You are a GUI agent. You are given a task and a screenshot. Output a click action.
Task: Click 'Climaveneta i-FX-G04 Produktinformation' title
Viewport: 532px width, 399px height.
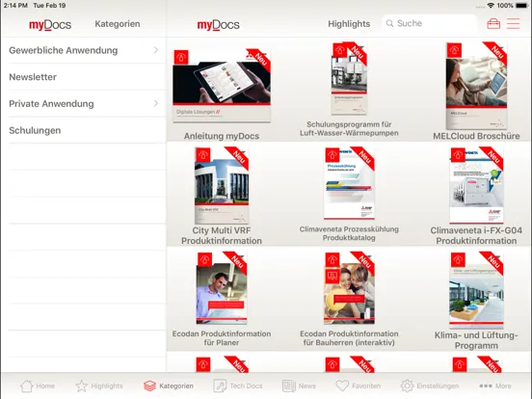pos(476,235)
